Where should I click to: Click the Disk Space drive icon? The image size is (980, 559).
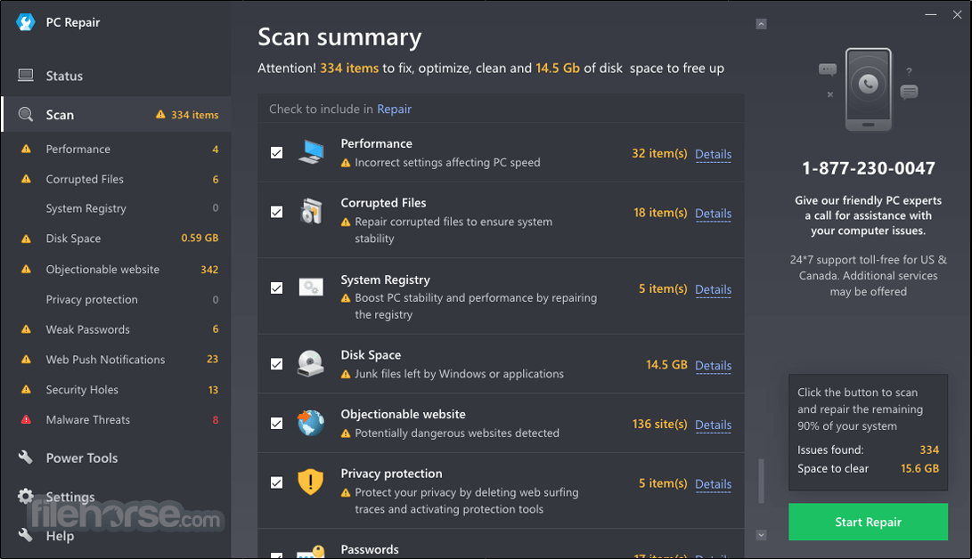coord(311,363)
